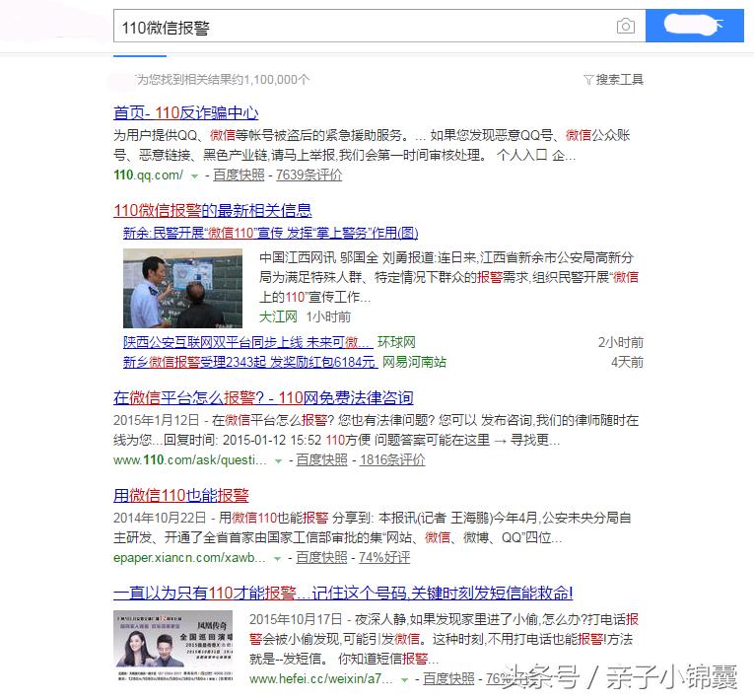Expand dropdown arrow next to www.hefei.cc/weixin
The height and width of the screenshot is (700, 754).
405,680
